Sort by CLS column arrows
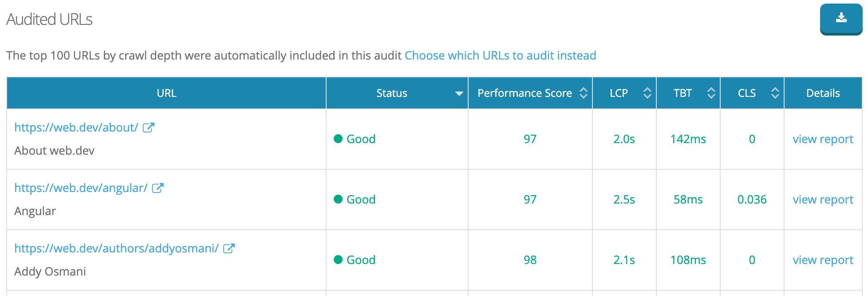 pyautogui.click(x=775, y=93)
